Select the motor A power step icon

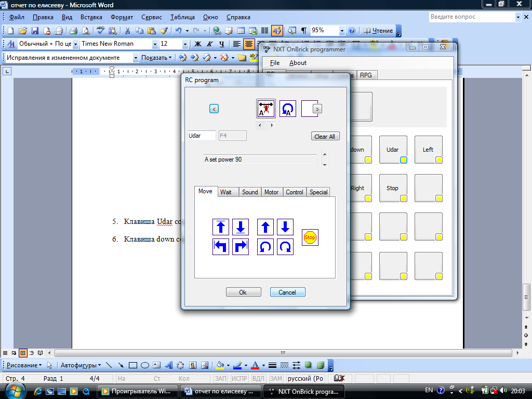tap(265, 109)
